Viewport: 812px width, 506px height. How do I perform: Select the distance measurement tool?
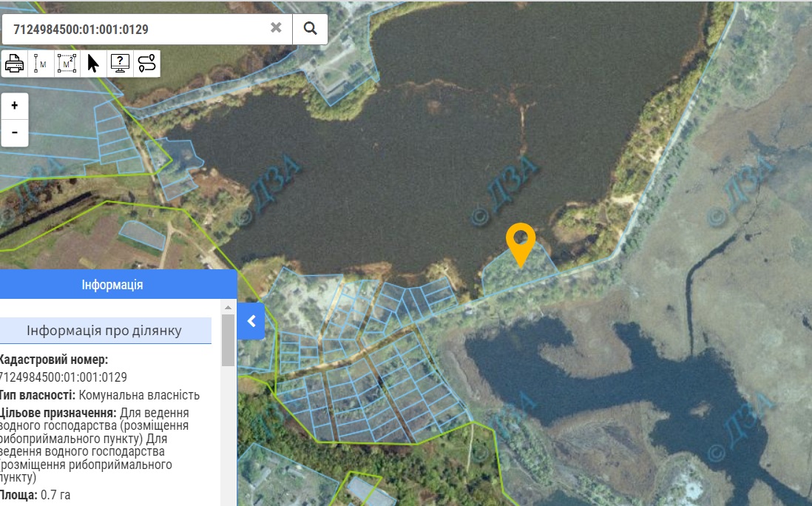click(x=39, y=64)
